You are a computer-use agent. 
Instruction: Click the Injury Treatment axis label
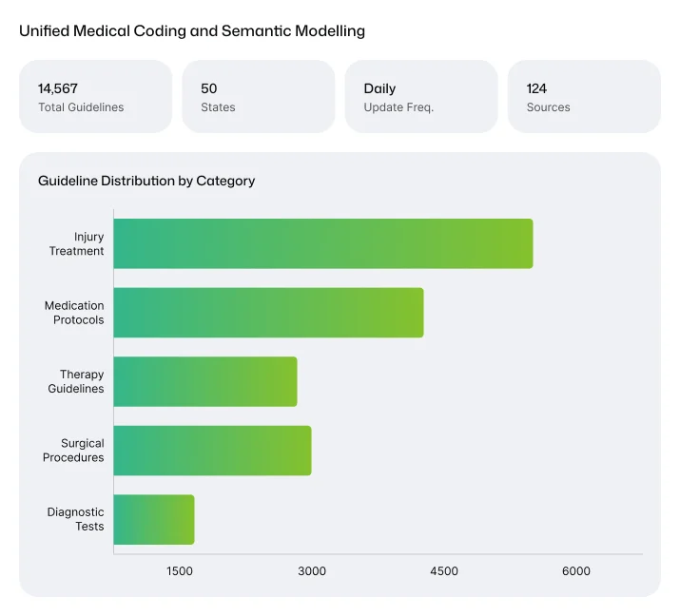tap(77, 243)
